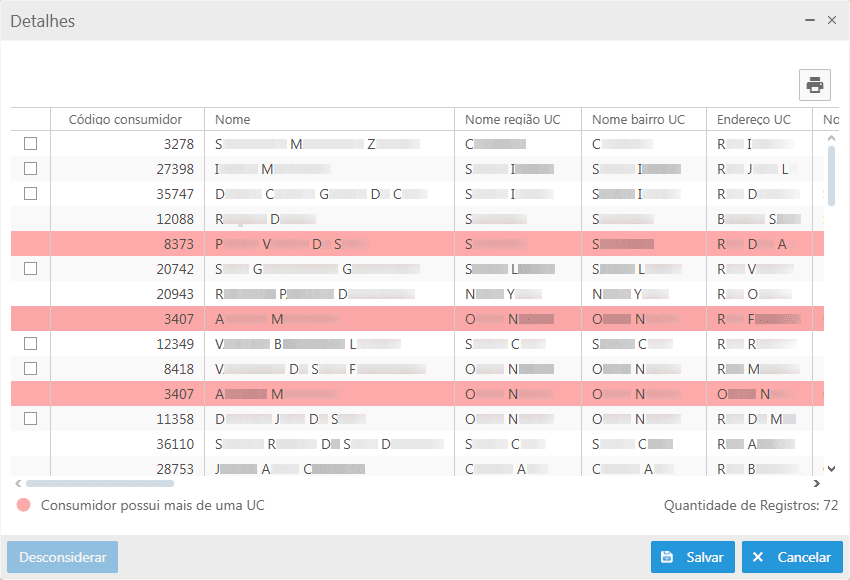Click the Nome bairro UC header
The height and width of the screenshot is (580, 850).
(x=638, y=120)
